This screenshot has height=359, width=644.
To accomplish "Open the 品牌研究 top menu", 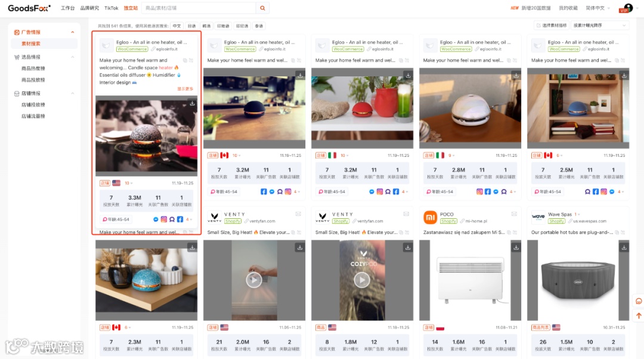I will click(x=89, y=8).
